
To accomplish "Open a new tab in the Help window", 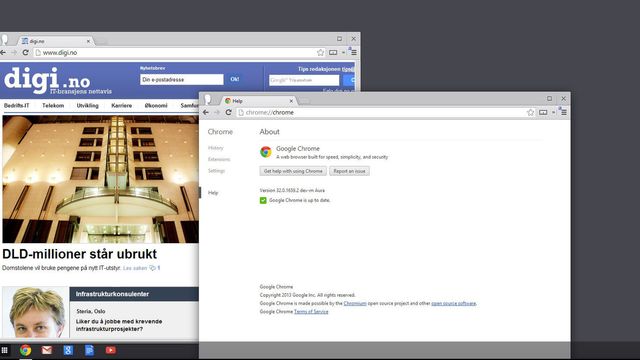I will tap(304, 101).
